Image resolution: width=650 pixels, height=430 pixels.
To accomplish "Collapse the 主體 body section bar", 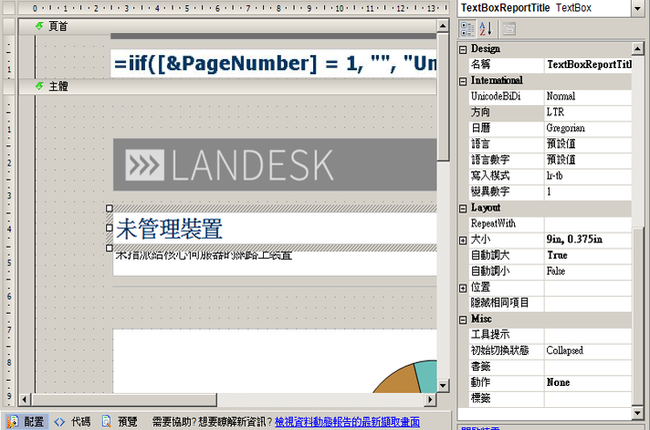I will click(x=228, y=86).
